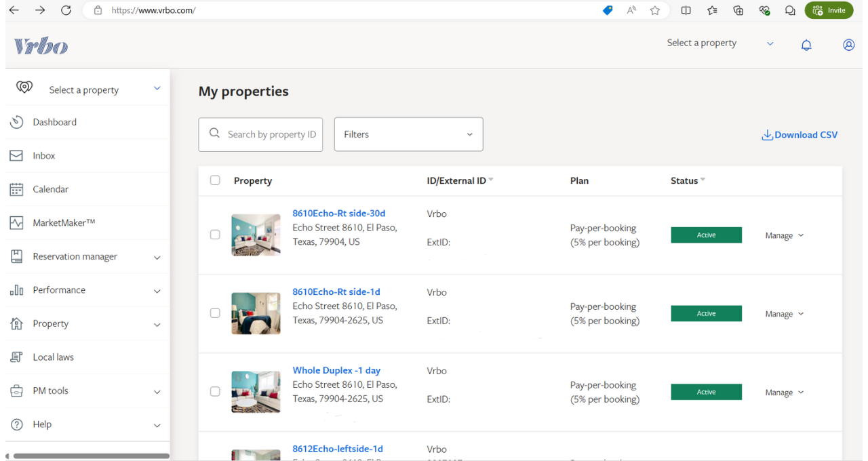Tick the select-all checkbox in table header

[215, 180]
